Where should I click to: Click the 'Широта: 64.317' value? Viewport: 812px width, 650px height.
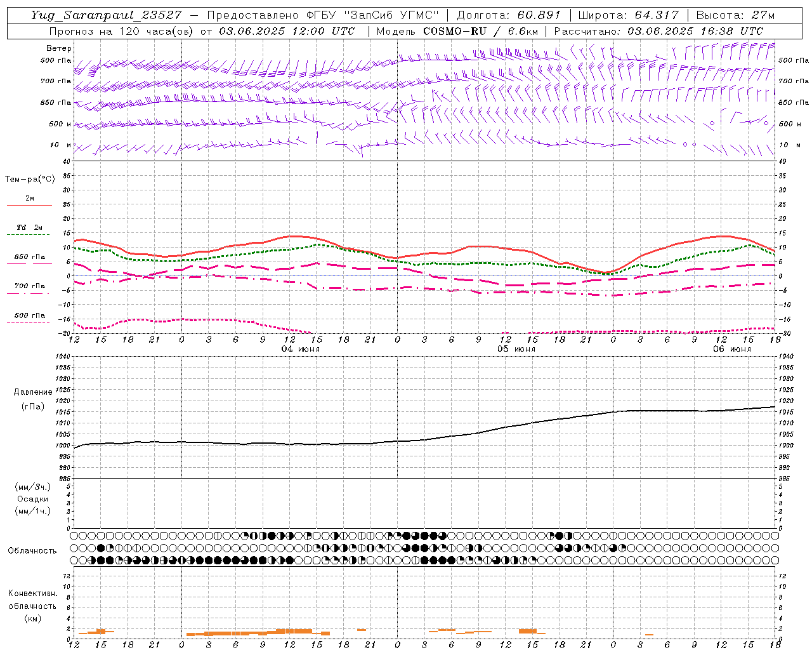(629, 15)
